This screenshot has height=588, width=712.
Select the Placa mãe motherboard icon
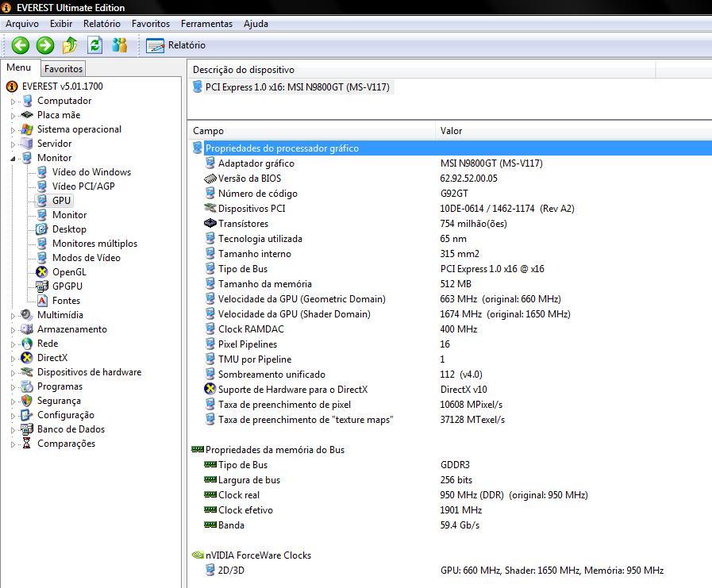tap(27, 115)
